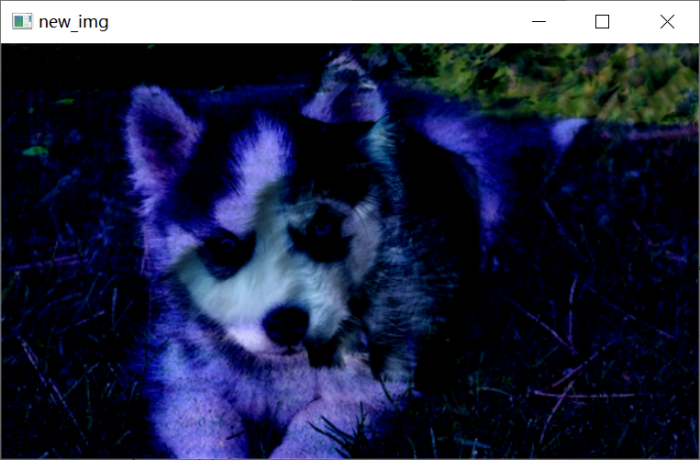Click the puppy's eye on the right

pos(322,230)
